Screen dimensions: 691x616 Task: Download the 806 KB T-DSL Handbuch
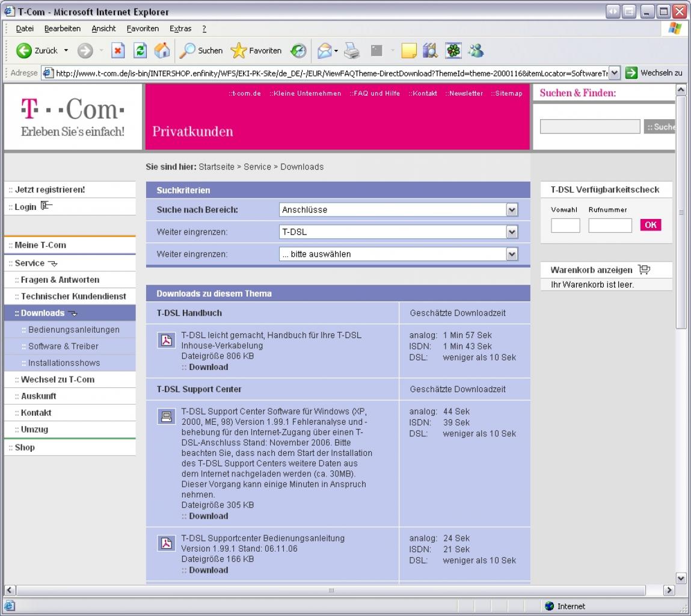(208, 367)
